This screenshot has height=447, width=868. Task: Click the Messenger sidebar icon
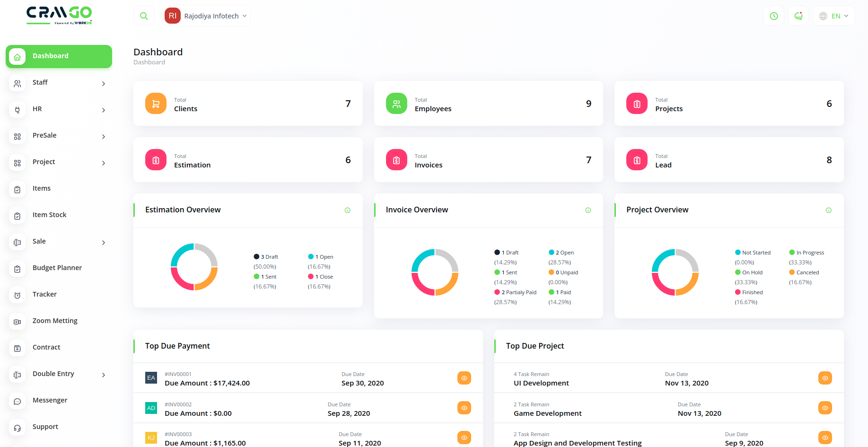(18, 401)
